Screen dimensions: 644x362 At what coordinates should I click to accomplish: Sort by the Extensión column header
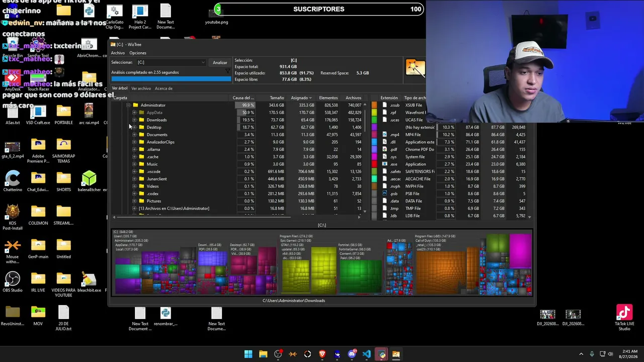click(389, 98)
